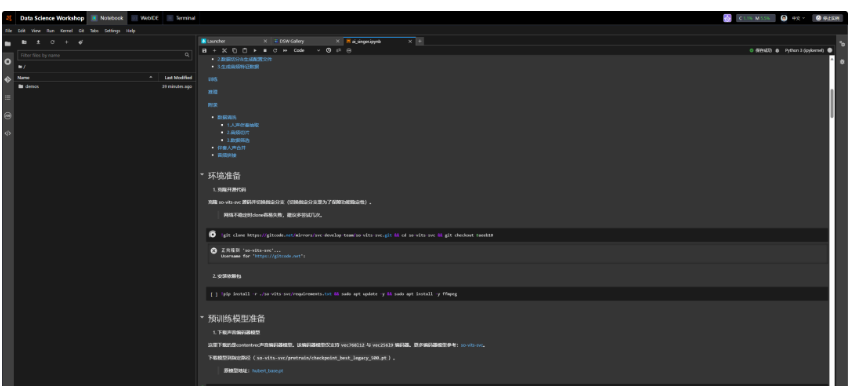Viewport: 855px width, 386px height.
Task: Collapse the 环境准备 section heading
Action: [x=202, y=175]
